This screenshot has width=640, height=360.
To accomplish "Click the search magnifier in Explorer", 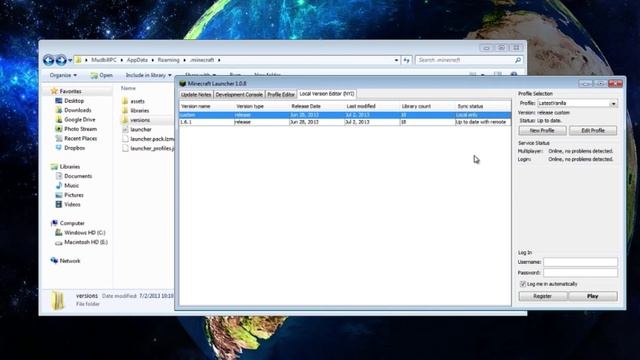I will [518, 60].
